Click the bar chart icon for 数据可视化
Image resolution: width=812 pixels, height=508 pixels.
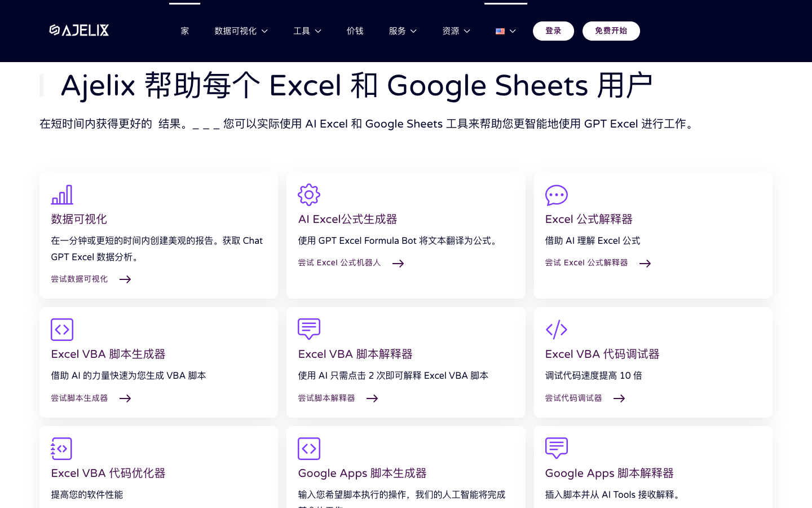(62, 195)
